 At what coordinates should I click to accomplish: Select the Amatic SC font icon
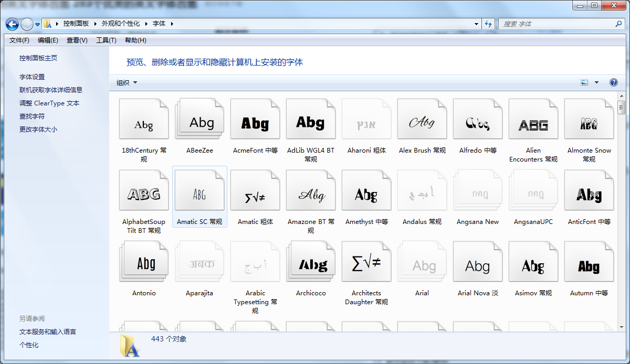tap(199, 190)
